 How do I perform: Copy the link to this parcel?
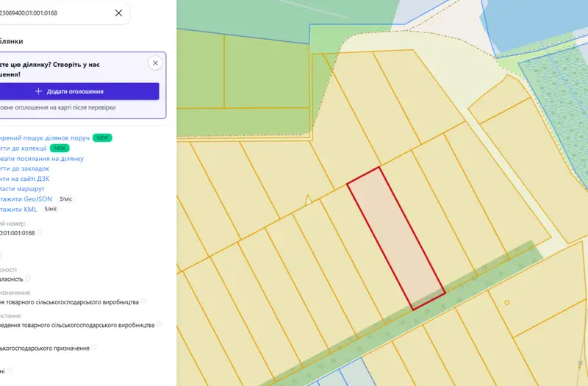click(x=42, y=158)
